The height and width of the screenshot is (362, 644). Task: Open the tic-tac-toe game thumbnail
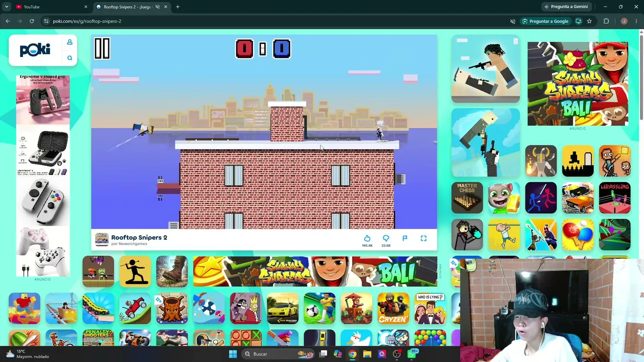point(246,338)
